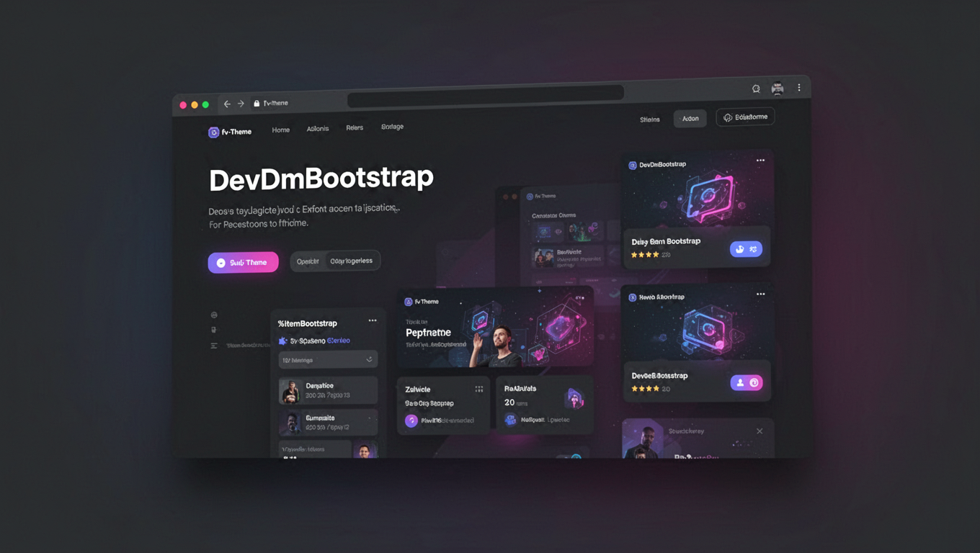The width and height of the screenshot is (980, 553).
Task: Select the Opesitr segment option
Action: (x=308, y=261)
